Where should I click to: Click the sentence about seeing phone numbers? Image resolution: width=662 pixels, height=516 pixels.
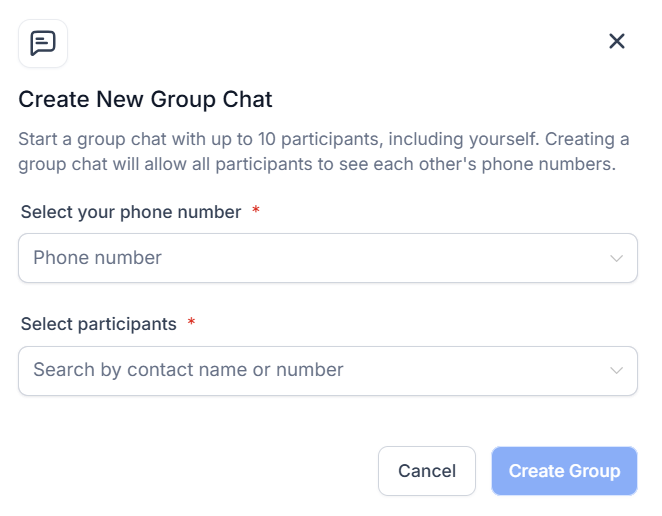click(317, 164)
